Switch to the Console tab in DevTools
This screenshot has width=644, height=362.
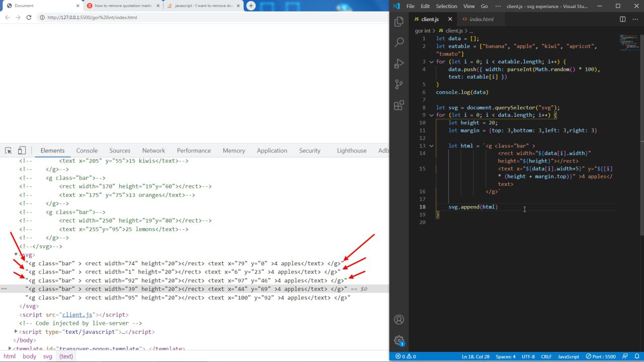click(x=87, y=151)
